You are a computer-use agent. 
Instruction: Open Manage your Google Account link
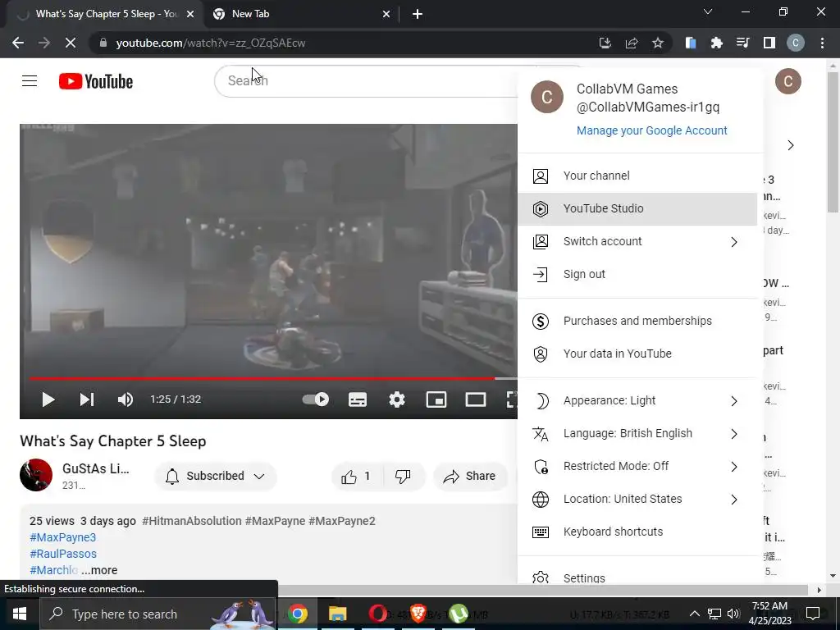[x=651, y=130]
